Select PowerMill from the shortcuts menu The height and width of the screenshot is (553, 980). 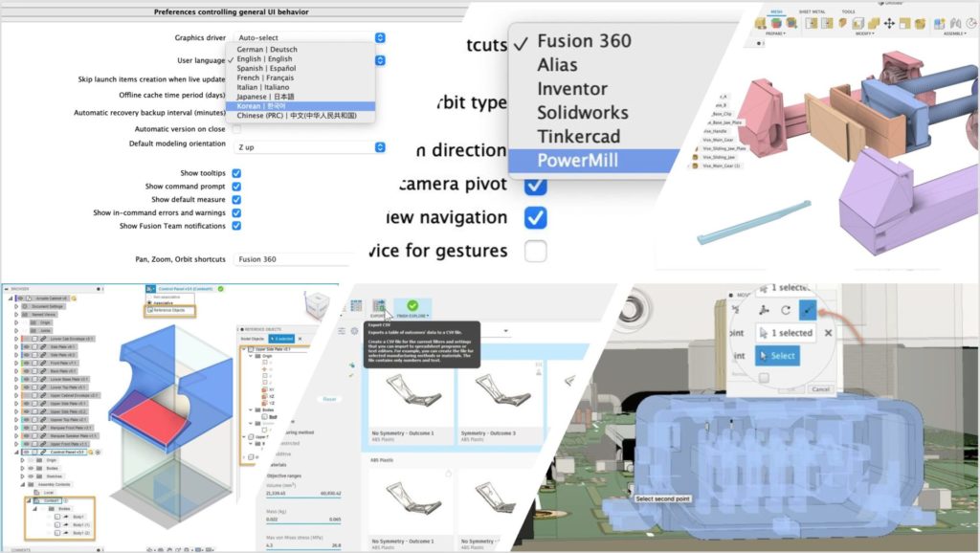click(x=579, y=160)
